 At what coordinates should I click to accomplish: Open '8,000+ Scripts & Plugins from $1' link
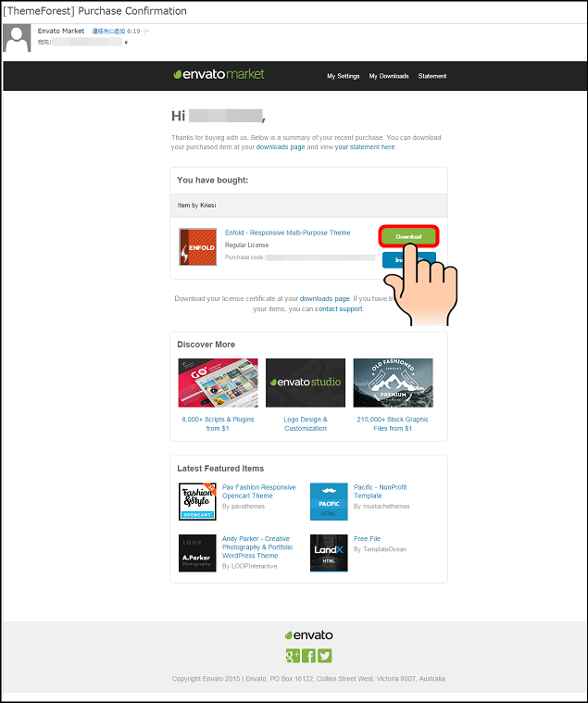pyautogui.click(x=218, y=423)
